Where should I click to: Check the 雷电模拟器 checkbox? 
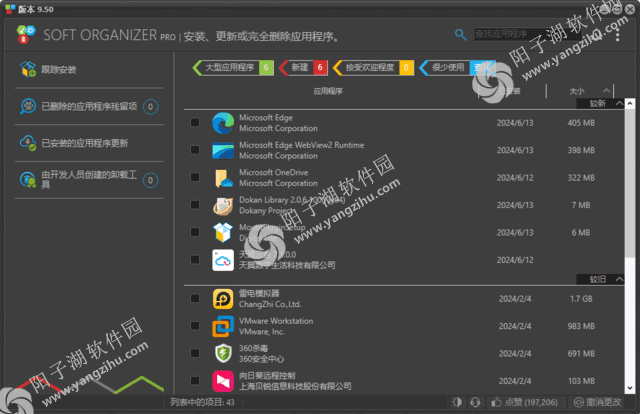(x=195, y=298)
